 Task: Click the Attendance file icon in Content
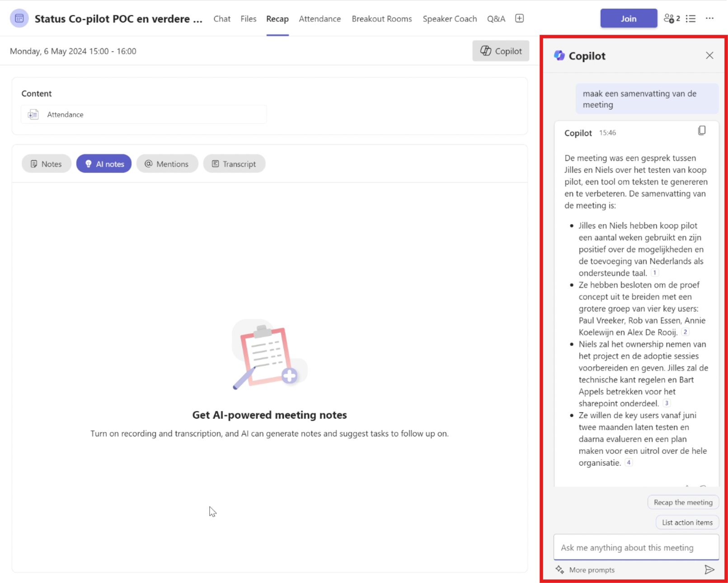tap(33, 115)
